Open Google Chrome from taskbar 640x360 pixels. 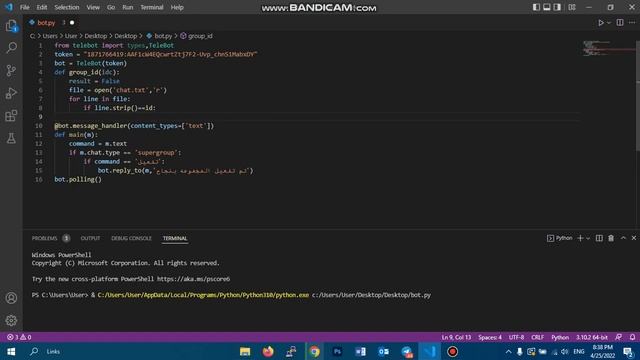314,351
